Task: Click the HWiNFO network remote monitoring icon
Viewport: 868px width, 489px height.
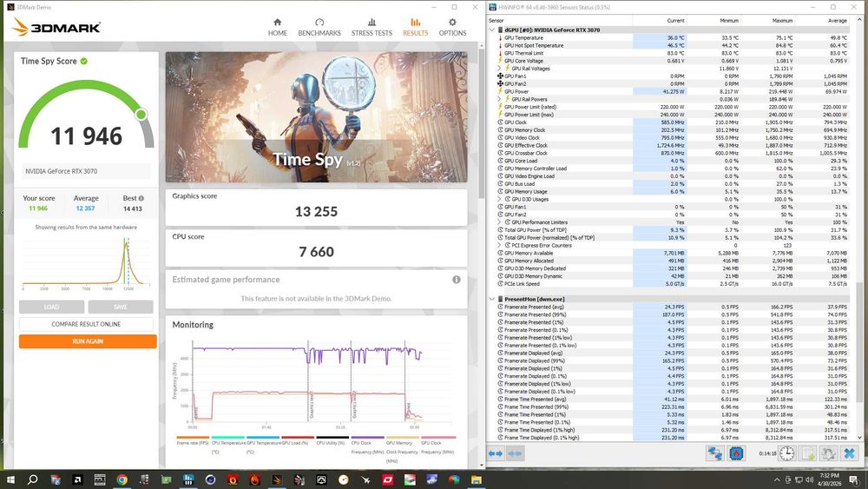Action: coord(714,453)
